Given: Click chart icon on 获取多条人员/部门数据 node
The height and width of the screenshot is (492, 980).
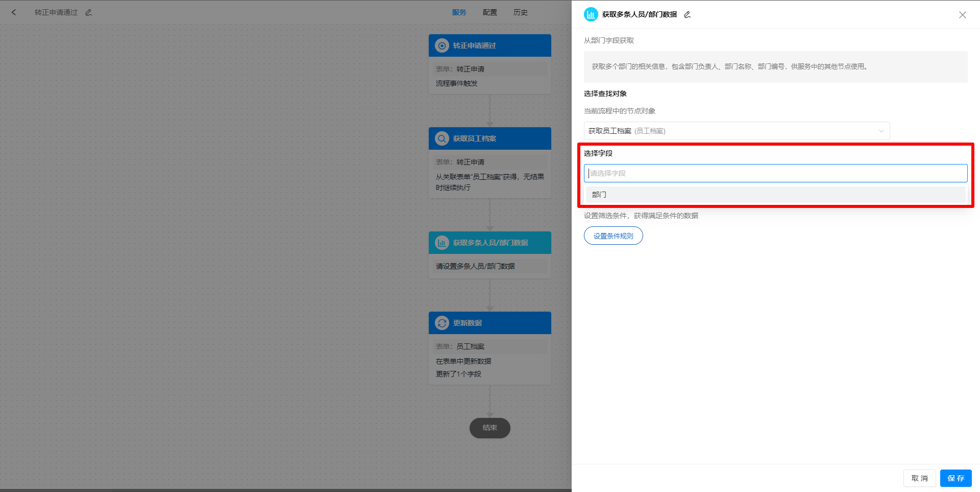Looking at the screenshot, I should (442, 243).
